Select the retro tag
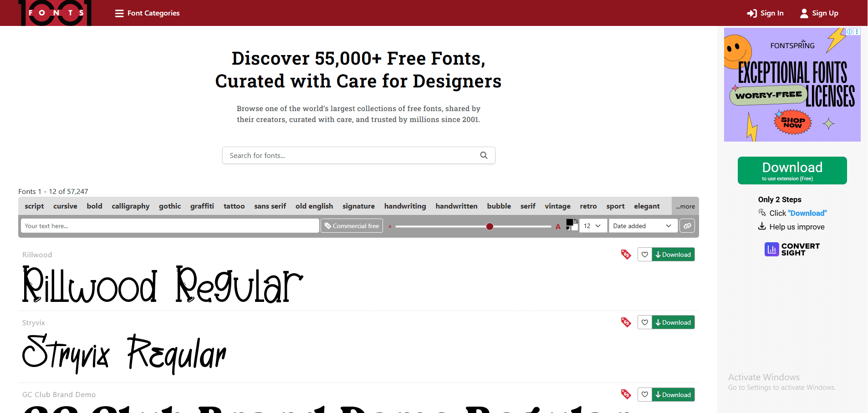The width and height of the screenshot is (868, 413). pos(588,206)
